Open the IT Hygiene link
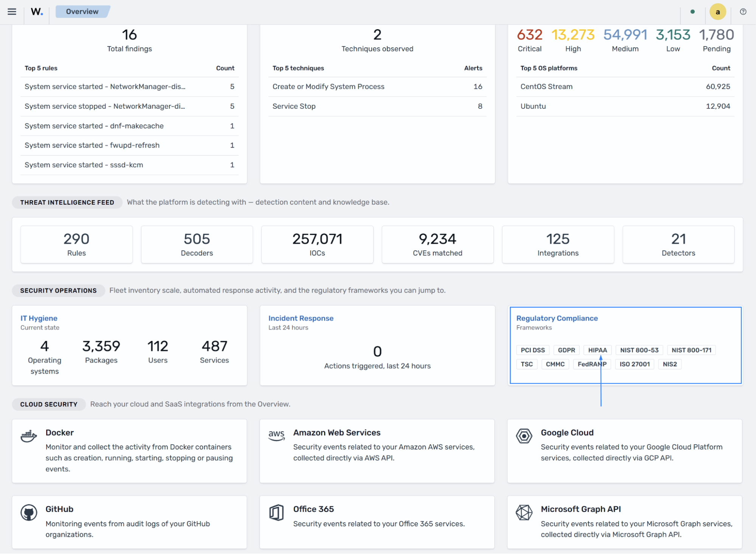Image resolution: width=756 pixels, height=554 pixels. tap(39, 318)
